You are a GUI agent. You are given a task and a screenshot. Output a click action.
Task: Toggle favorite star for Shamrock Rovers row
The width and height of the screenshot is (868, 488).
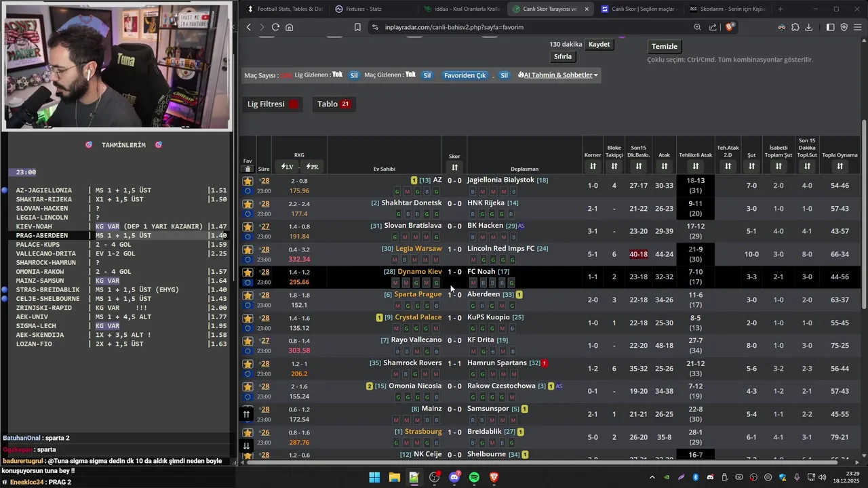[248, 364]
